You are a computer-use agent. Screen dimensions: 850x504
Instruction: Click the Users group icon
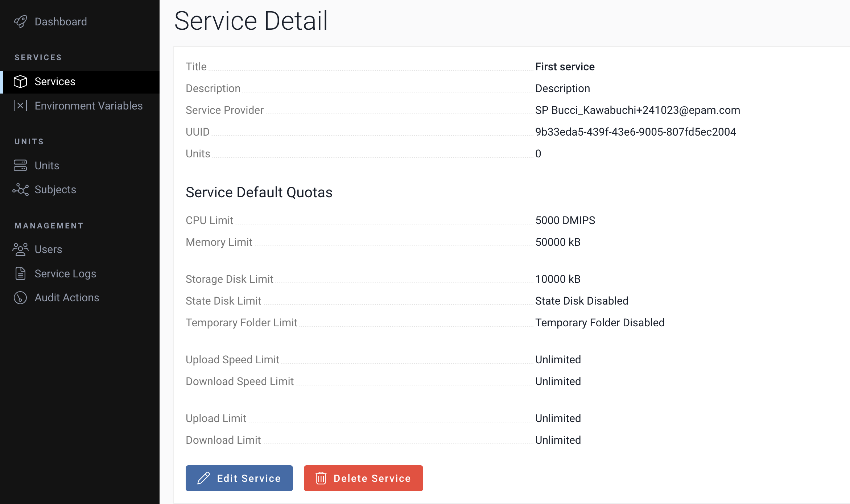(20, 249)
